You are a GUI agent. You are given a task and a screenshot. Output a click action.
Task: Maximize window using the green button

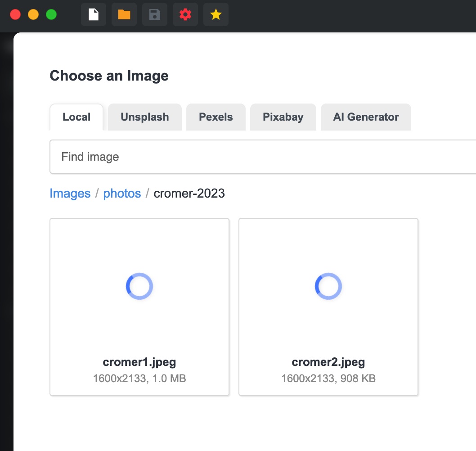coord(51,14)
